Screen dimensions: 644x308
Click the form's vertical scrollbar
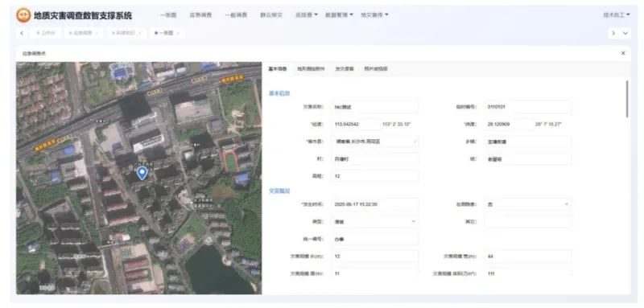coord(627,99)
